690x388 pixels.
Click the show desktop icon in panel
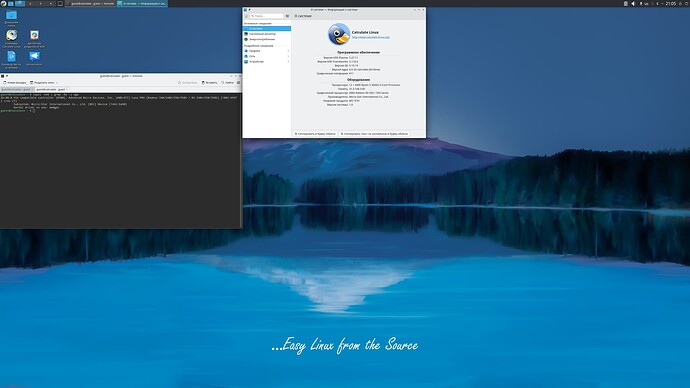tap(60, 4)
